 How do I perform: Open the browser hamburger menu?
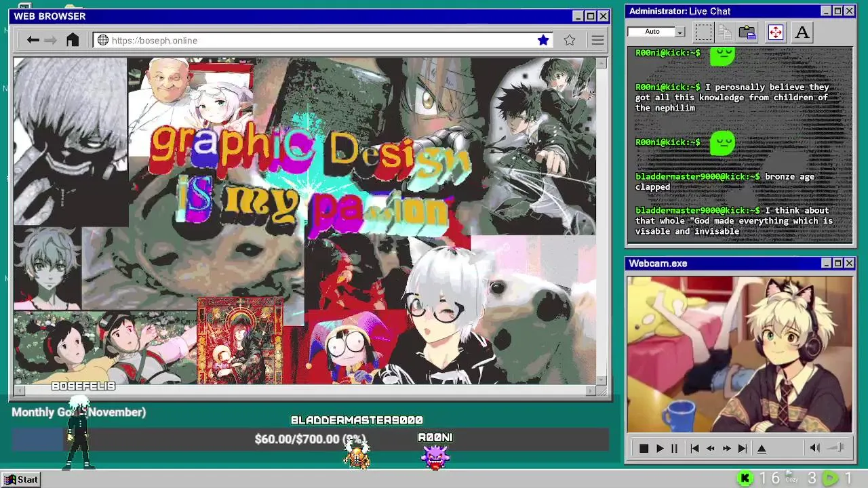coord(597,40)
